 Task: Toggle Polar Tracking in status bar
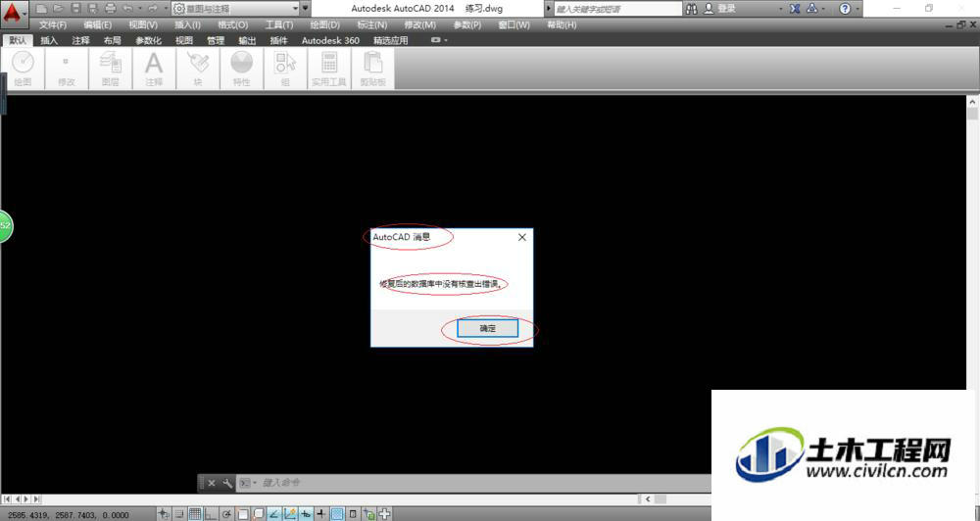pyautogui.click(x=226, y=514)
